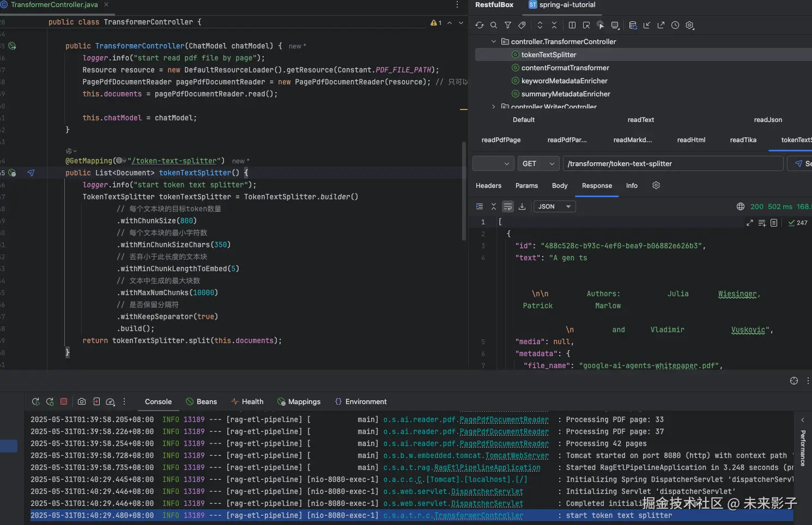Toggle soft-wrap in the response viewer
Viewport: 812px width, 525px height.
tap(508, 206)
